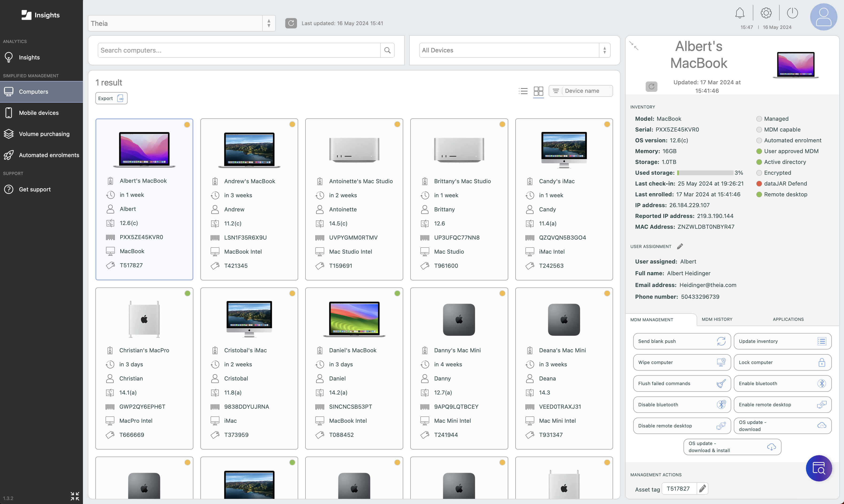Click Enable remote desktop
Screen dimensions: 844x504
pos(782,404)
